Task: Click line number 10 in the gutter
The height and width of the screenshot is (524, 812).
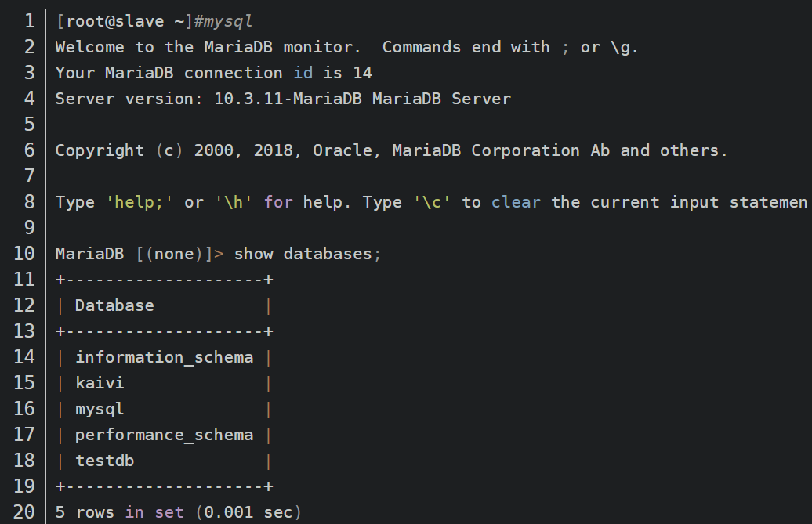Action: [24, 254]
